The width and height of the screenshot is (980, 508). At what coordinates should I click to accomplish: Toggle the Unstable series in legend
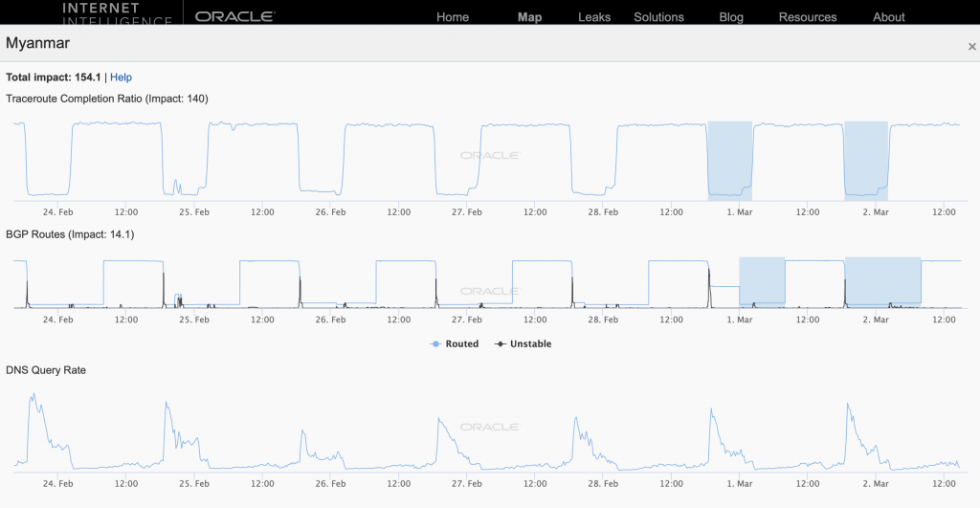pos(523,343)
